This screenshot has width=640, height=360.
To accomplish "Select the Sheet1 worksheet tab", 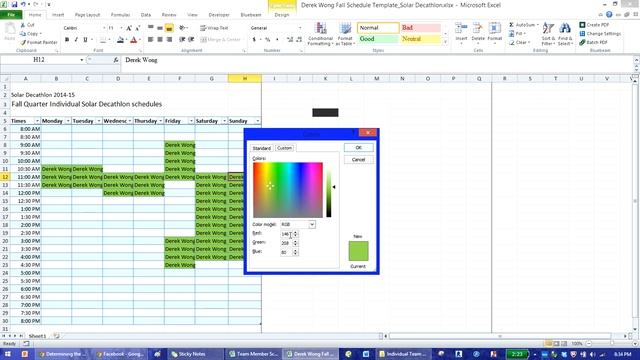I will [x=37, y=336].
